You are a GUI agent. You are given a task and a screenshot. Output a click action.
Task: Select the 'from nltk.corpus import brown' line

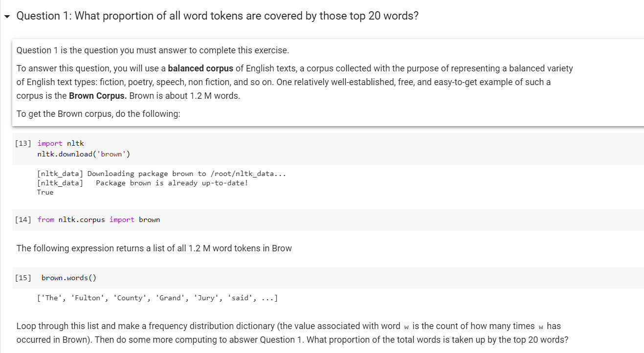(x=98, y=219)
